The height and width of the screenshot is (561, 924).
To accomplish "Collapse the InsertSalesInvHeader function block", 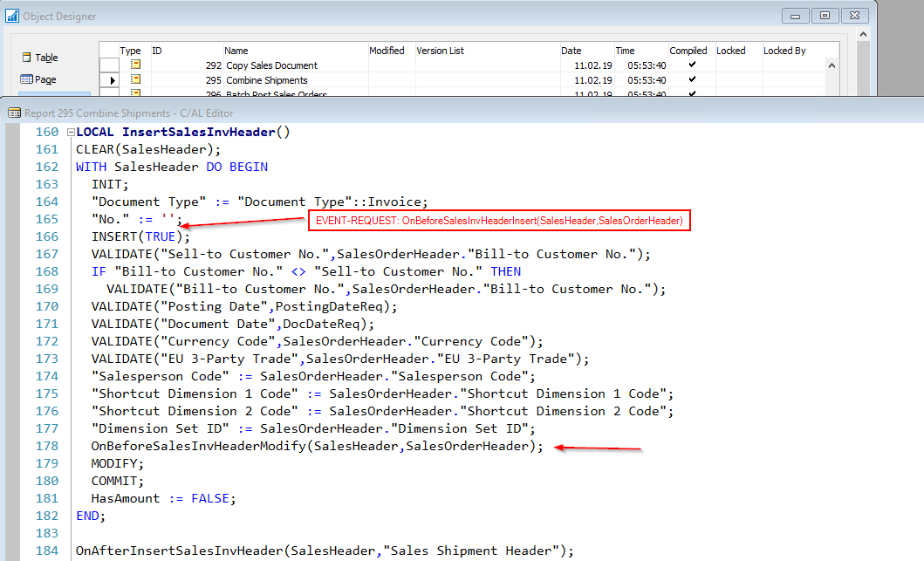I will point(72,131).
